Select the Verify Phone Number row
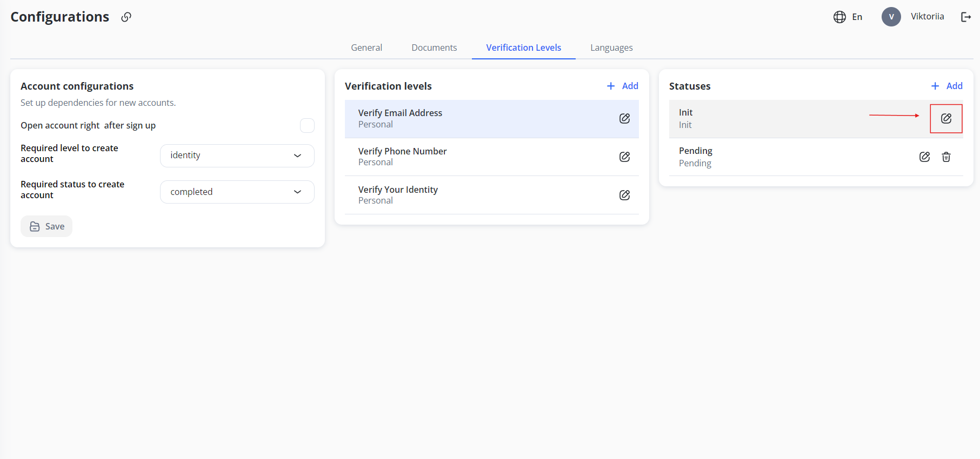Screen dimensions: 980x459 click(491, 157)
